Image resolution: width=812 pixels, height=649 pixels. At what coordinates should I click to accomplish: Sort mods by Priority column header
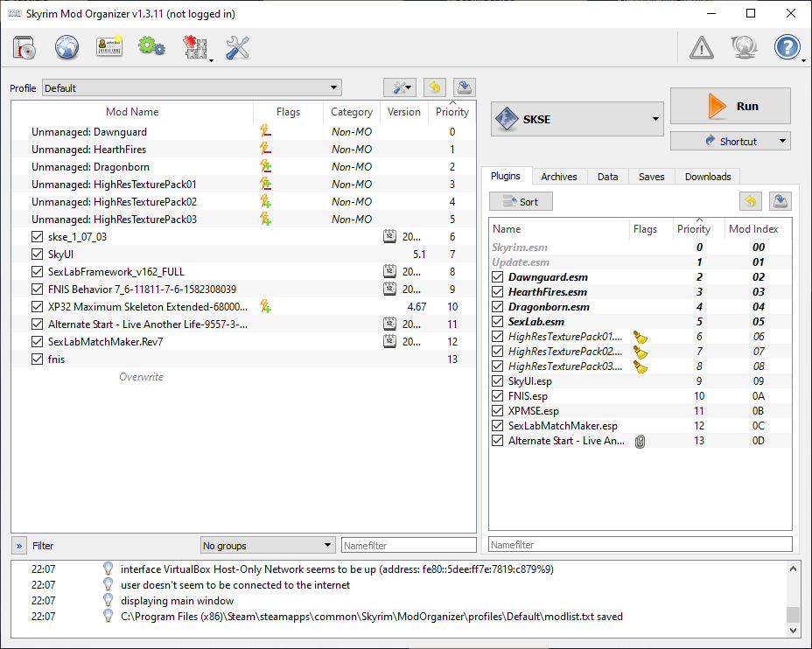(452, 112)
